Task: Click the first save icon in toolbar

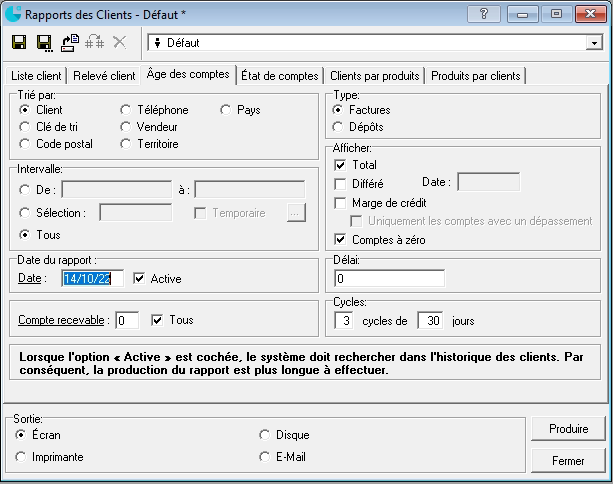Action: click(x=19, y=43)
